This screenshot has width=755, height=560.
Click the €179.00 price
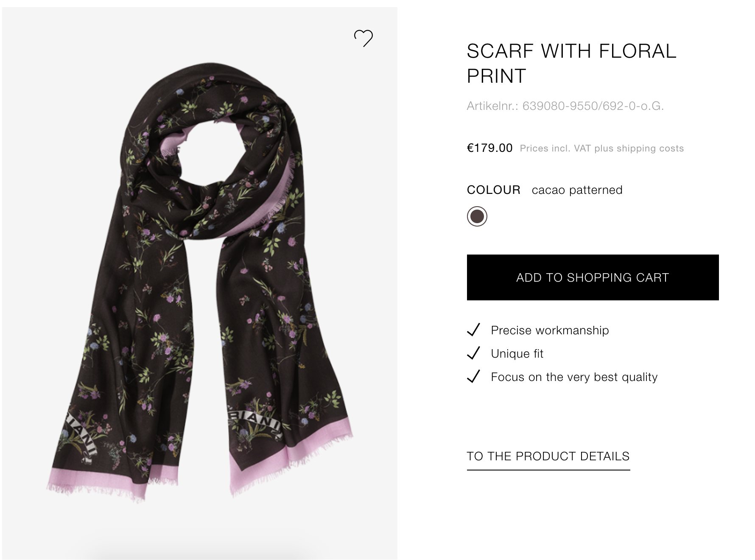(x=489, y=148)
